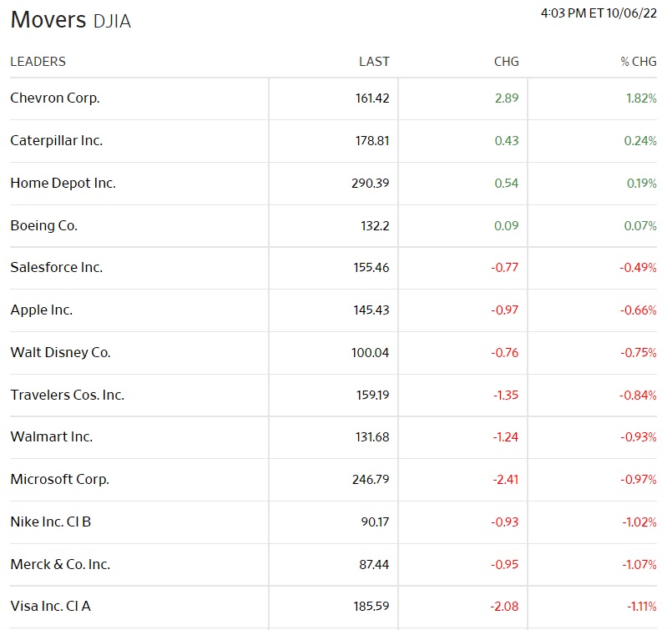Image resolution: width=672 pixels, height=630 pixels.
Task: Click Travelers last price 159.19
Action: click(x=373, y=395)
